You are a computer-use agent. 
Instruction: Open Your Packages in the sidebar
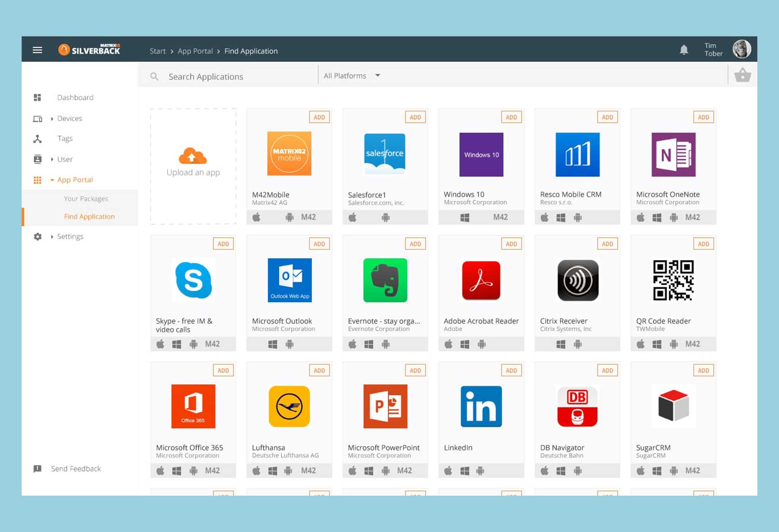(x=86, y=199)
